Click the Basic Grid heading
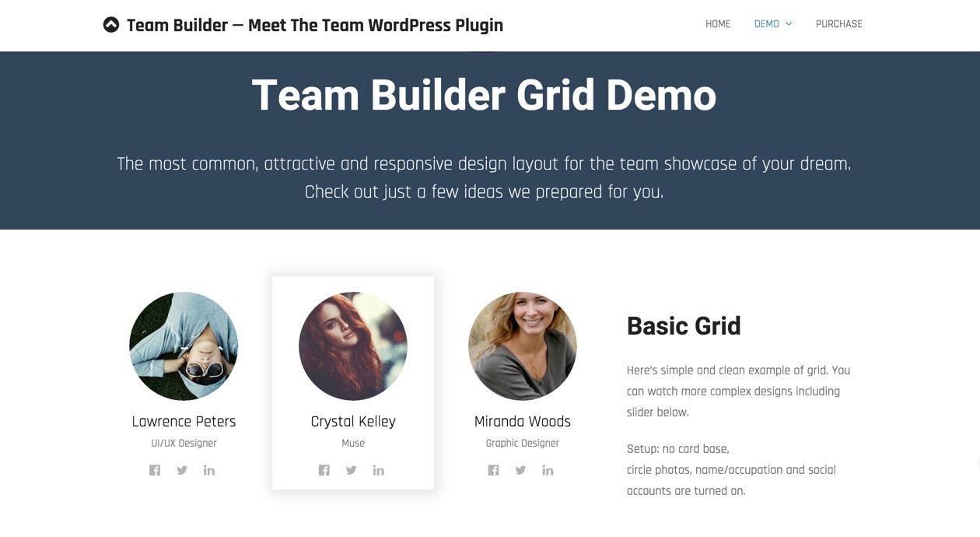 (x=684, y=326)
